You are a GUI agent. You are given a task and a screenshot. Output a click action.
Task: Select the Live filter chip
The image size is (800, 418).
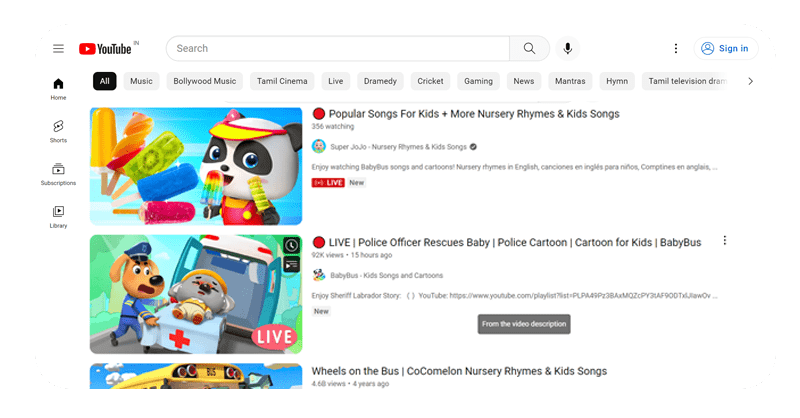336,81
